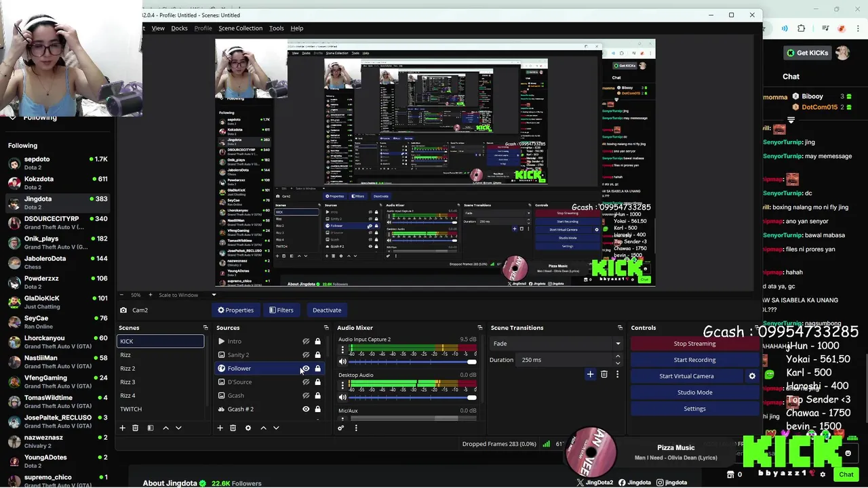Select the TWITCH scene

pos(161,409)
